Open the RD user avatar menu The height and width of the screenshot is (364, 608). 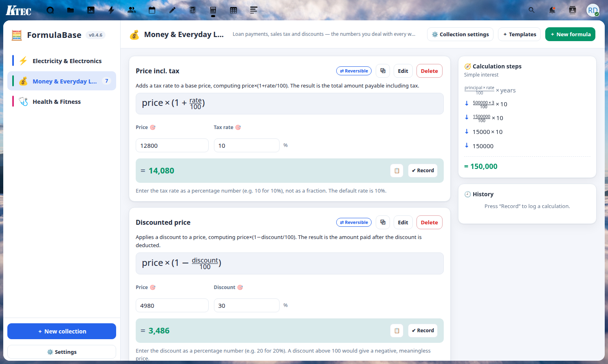(593, 10)
